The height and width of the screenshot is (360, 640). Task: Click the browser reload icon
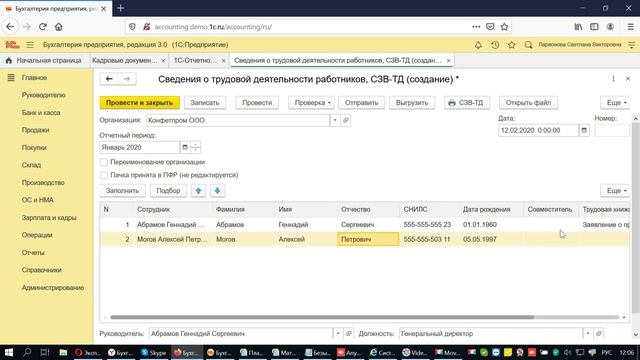(42, 27)
